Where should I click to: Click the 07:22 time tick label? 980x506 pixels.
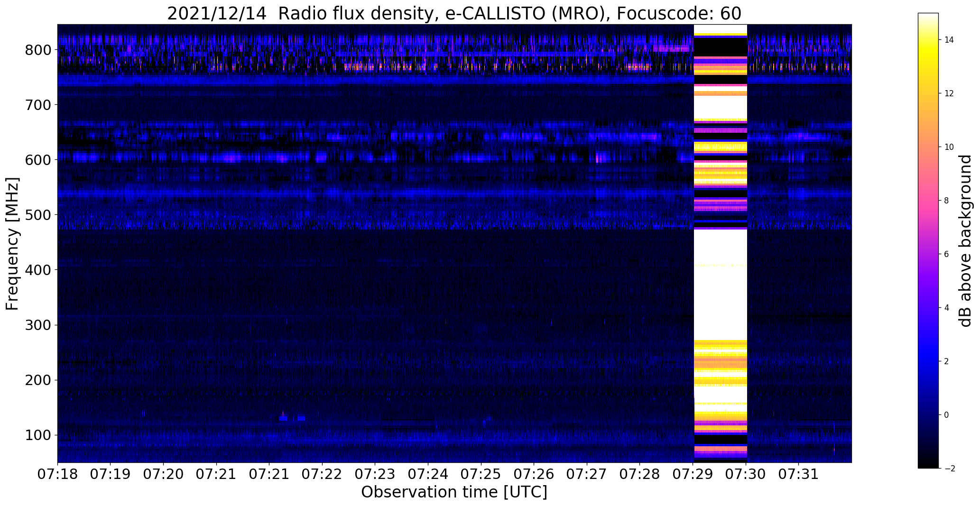click(x=323, y=474)
